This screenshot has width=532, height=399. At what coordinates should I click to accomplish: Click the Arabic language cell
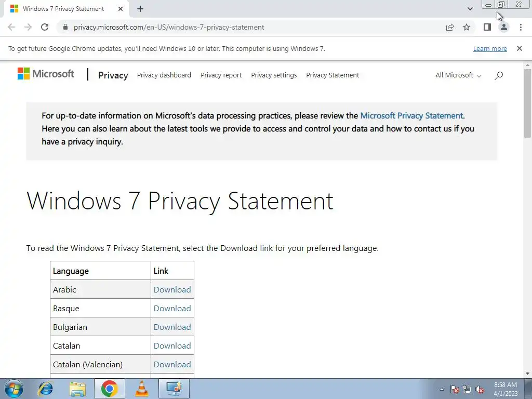point(100,289)
